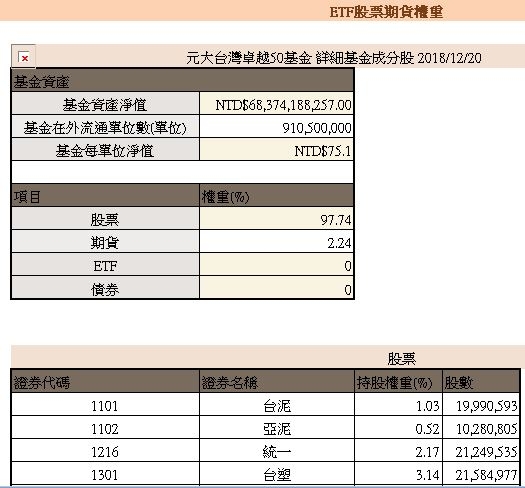
Task: Click the 股票 holdings section heading
Action: 401,359
